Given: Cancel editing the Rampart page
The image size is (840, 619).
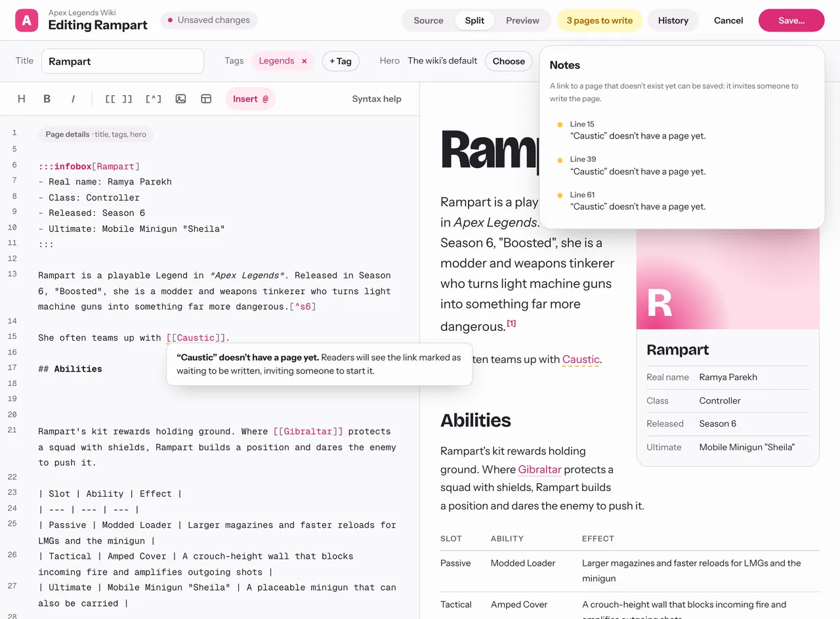Looking at the screenshot, I should (x=728, y=20).
